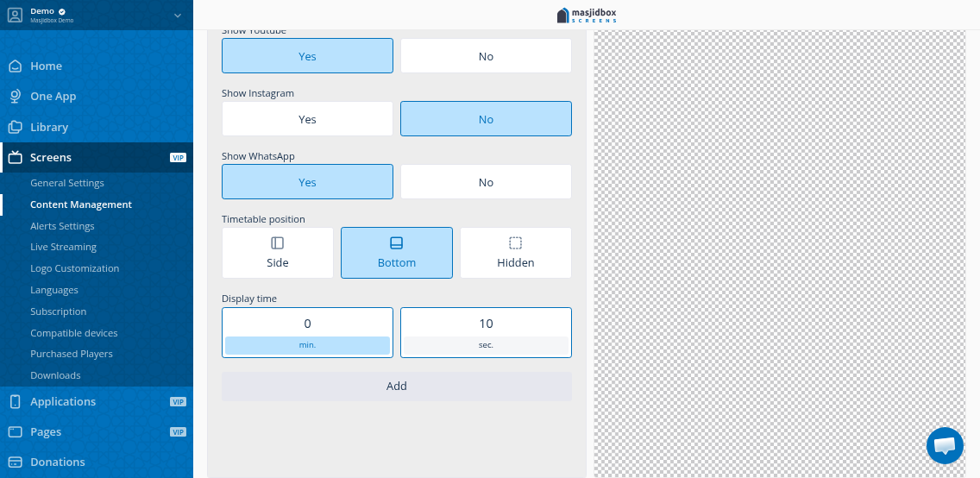Screen dimensions: 980x478
Task: Click the Library folder icon
Action: (x=15, y=127)
